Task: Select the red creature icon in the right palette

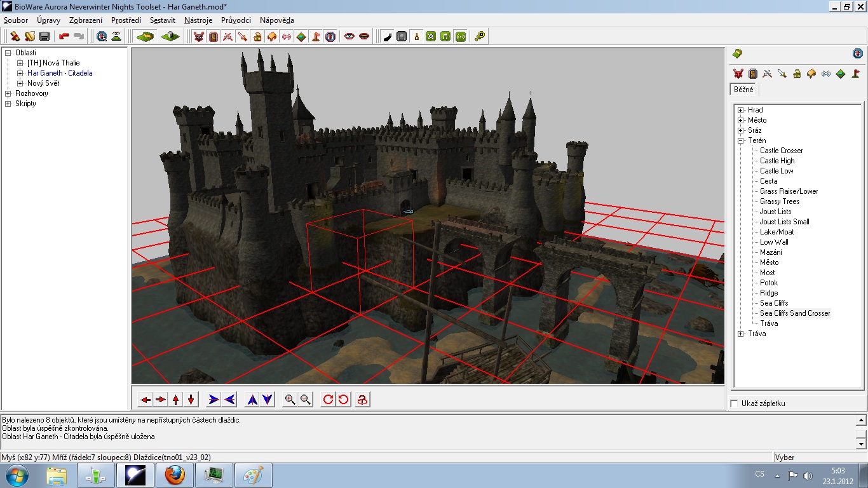Action: tap(738, 74)
